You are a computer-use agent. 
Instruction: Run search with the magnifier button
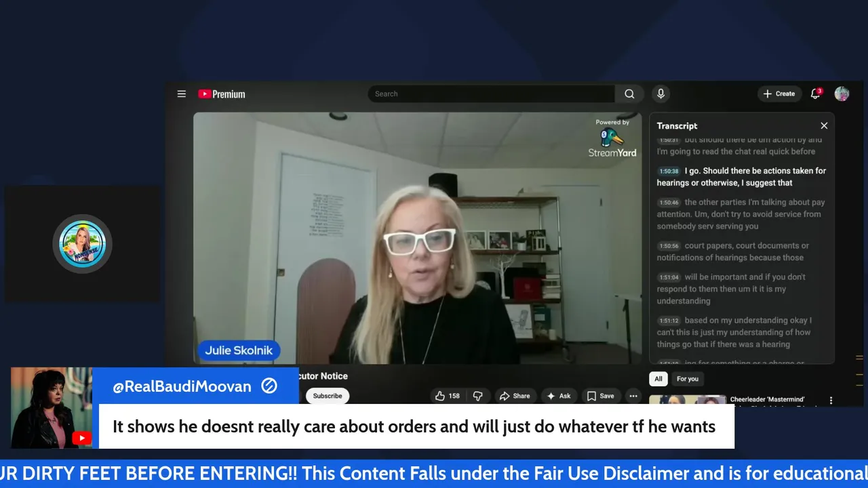pos(629,94)
